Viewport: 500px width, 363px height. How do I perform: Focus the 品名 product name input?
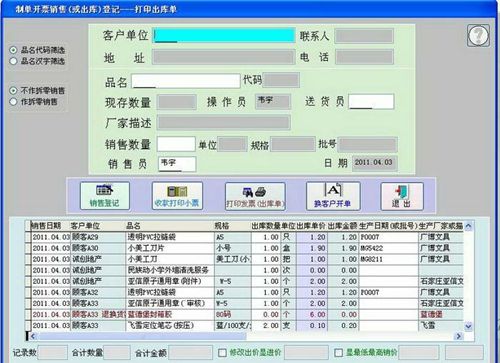tap(186, 81)
